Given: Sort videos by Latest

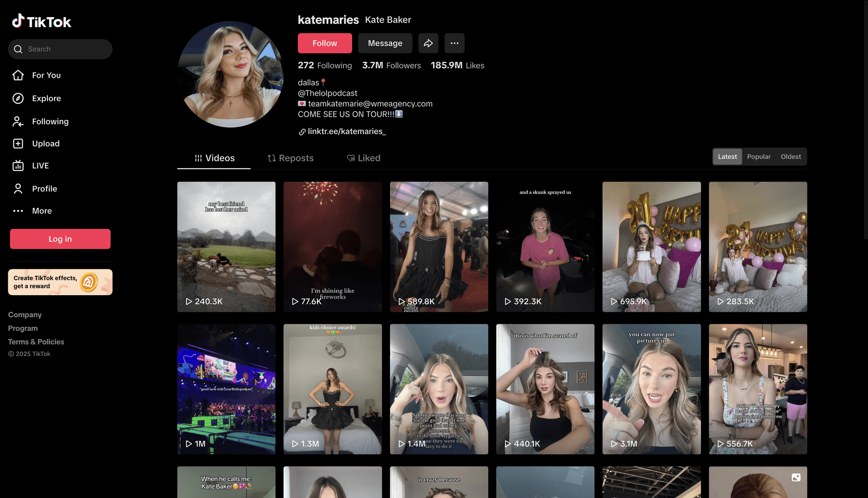Looking at the screenshot, I should 727,157.
